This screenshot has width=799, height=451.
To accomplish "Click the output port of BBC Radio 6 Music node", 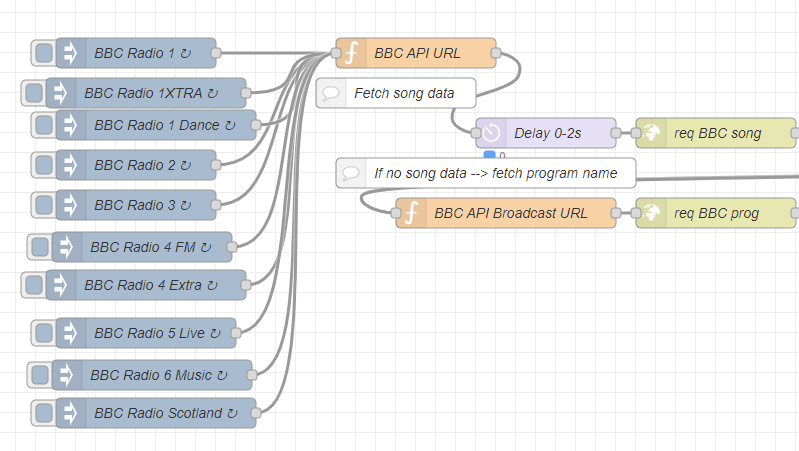I will pos(252,375).
